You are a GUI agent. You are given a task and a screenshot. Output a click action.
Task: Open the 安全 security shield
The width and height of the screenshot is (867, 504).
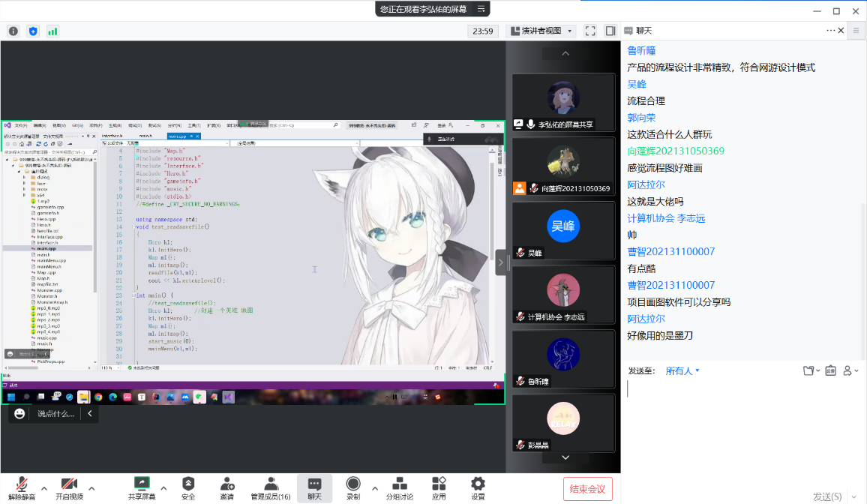point(188,488)
